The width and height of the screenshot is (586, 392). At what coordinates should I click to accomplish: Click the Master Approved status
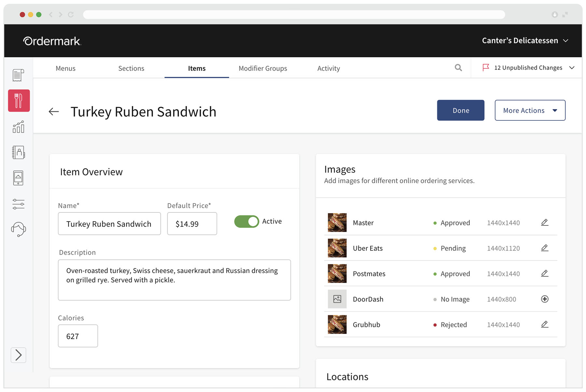click(452, 223)
